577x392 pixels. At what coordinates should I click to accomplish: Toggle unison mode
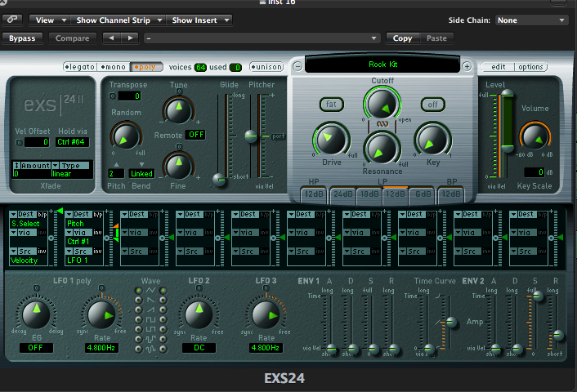[266, 67]
